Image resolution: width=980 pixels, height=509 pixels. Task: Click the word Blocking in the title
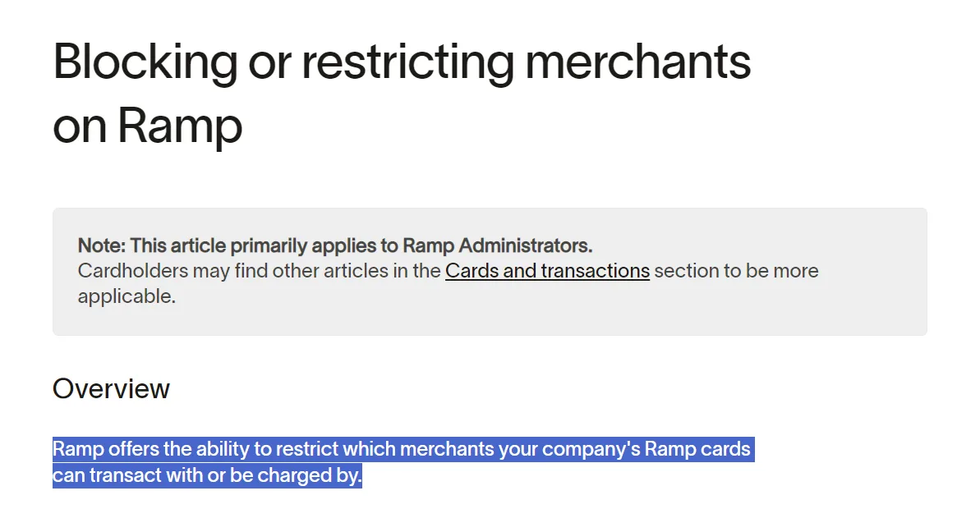click(x=145, y=62)
